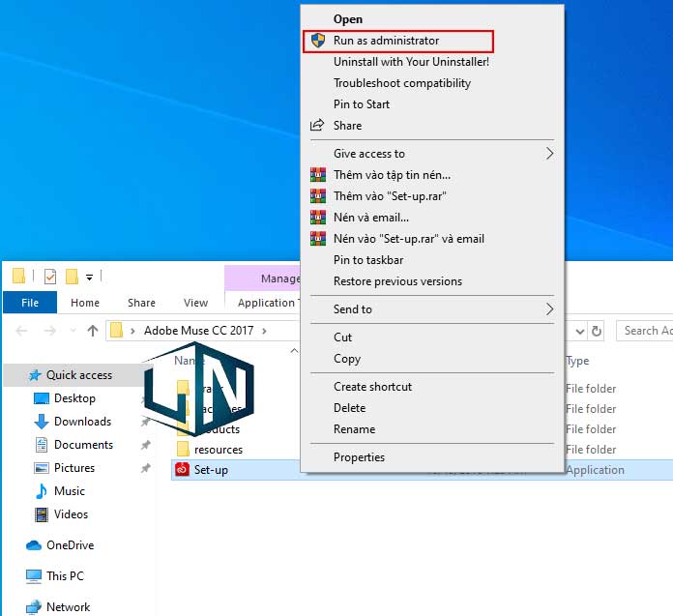Refresh the folder view
This screenshot has width=673, height=616.
pos(597,331)
